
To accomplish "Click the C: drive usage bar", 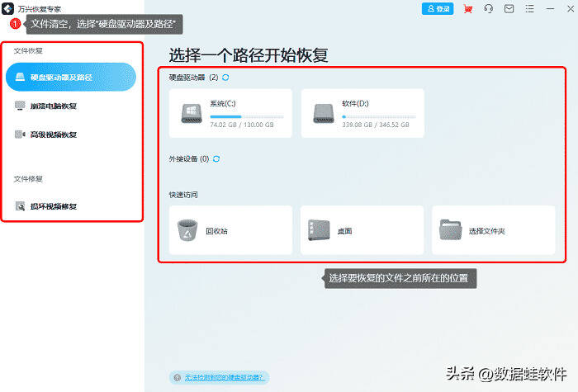I will [247, 117].
